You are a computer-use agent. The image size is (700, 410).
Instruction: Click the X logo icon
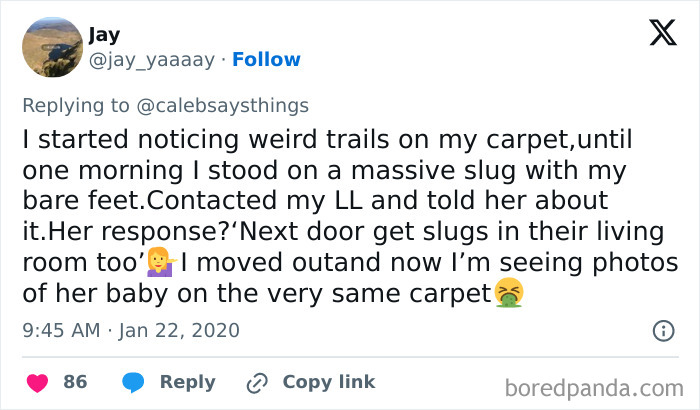[x=662, y=34]
